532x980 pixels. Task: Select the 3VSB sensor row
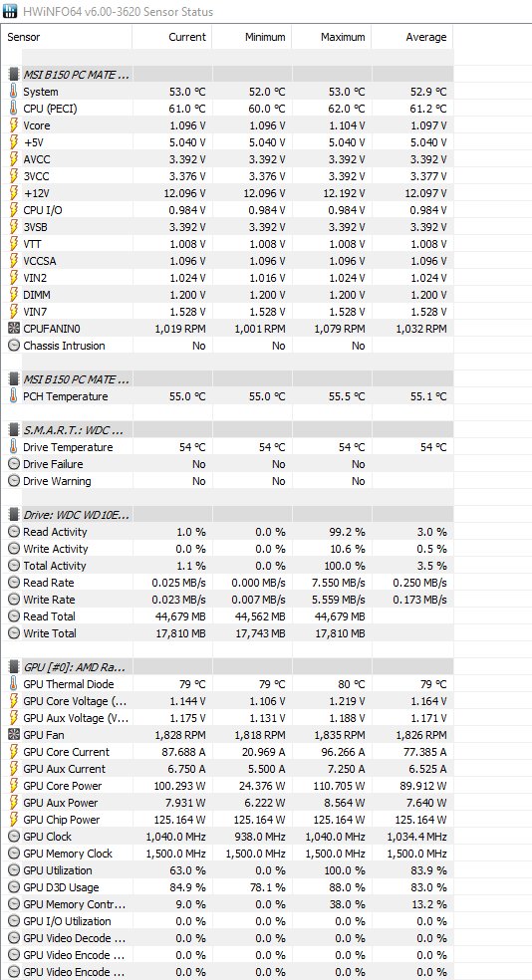(x=227, y=227)
